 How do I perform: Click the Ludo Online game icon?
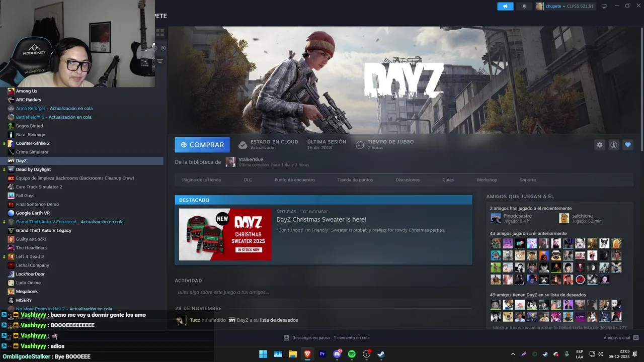(11, 283)
